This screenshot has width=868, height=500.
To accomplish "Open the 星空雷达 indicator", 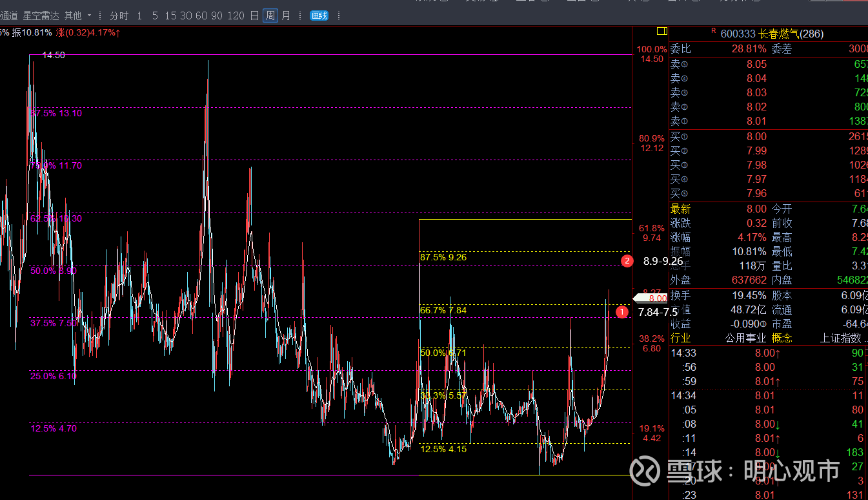I will pyautogui.click(x=43, y=16).
